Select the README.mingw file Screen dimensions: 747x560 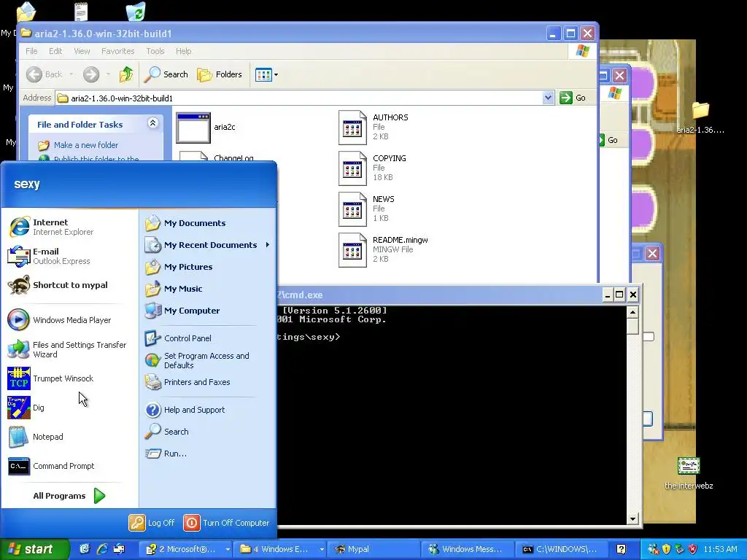(384, 250)
